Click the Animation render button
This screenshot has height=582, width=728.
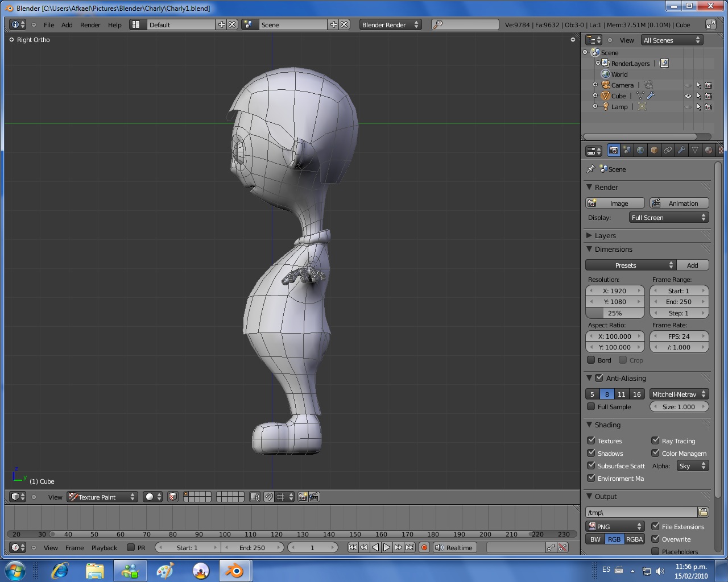pyautogui.click(x=679, y=203)
